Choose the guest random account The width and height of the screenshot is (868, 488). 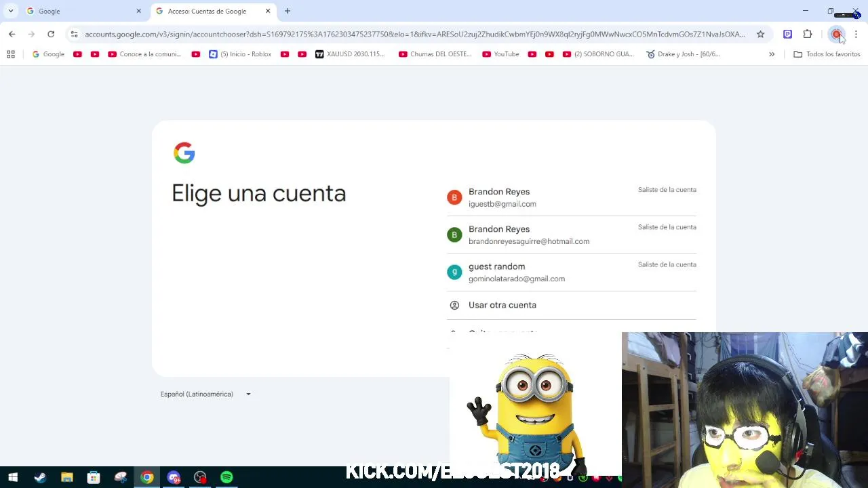tap(572, 272)
